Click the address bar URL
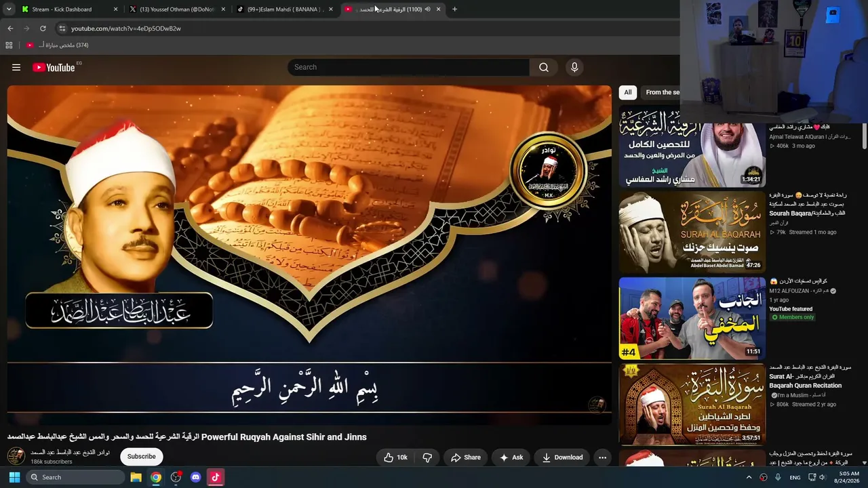 click(x=126, y=28)
